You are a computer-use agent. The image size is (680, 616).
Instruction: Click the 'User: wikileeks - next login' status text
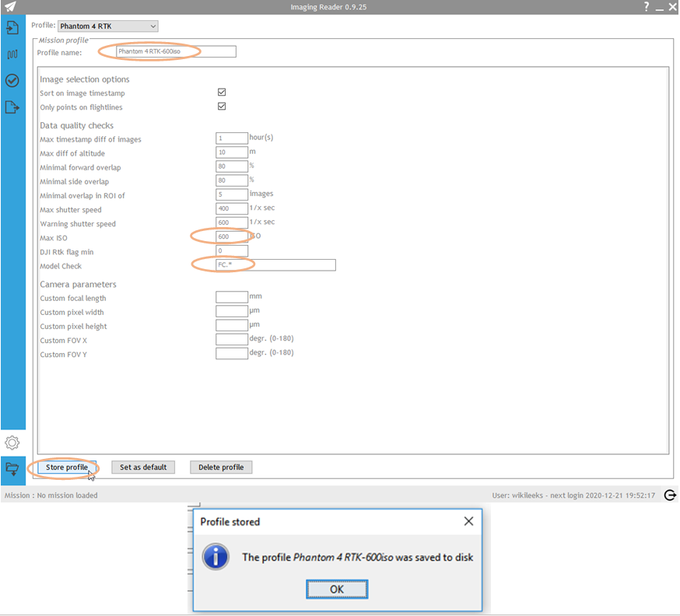point(573,495)
